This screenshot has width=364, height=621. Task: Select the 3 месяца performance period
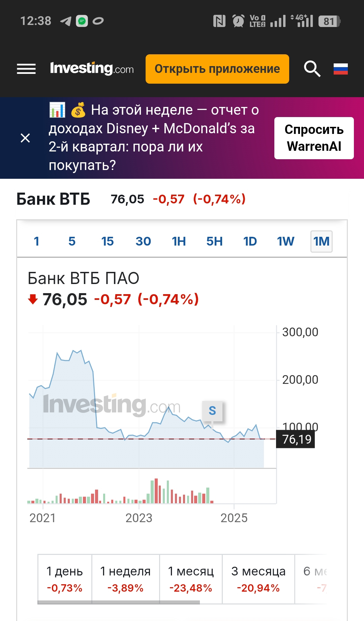pos(258,579)
